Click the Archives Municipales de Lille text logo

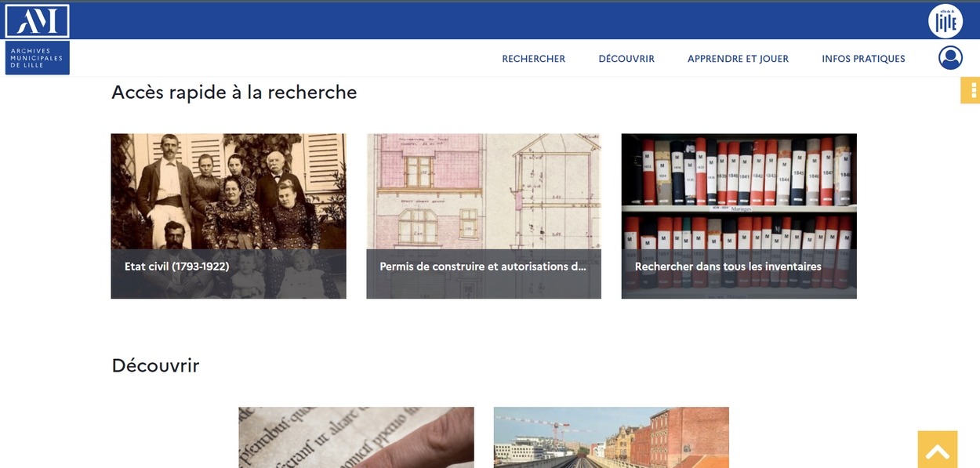(x=37, y=56)
